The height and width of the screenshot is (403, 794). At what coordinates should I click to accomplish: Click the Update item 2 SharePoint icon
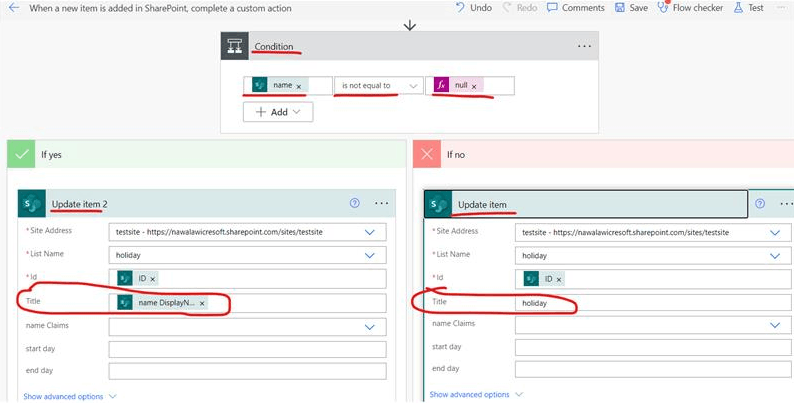32,204
